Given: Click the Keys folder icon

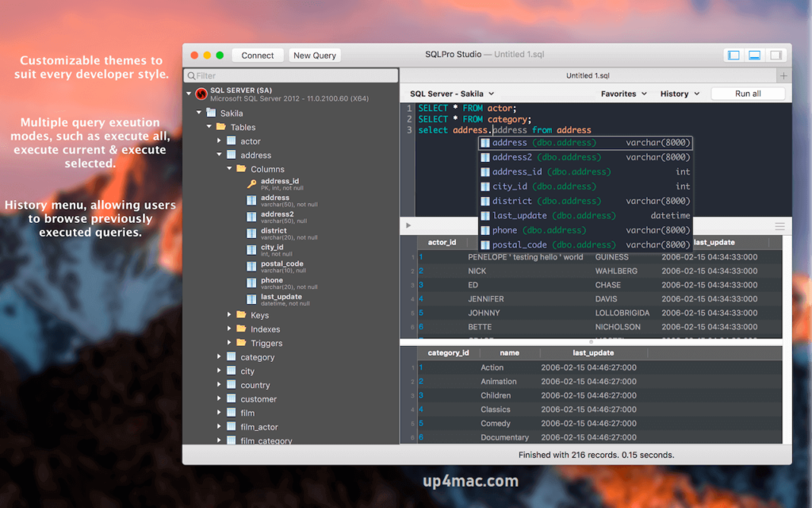Looking at the screenshot, I should (240, 315).
